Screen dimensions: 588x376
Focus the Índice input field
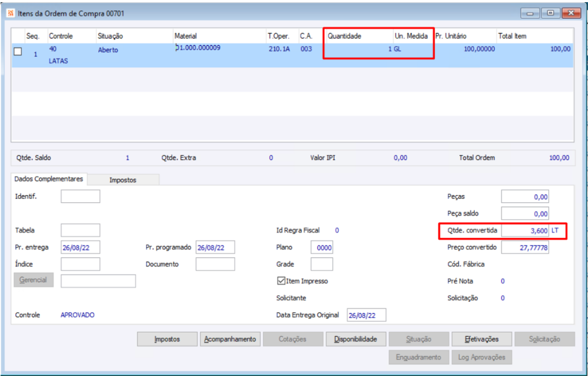coord(80,264)
